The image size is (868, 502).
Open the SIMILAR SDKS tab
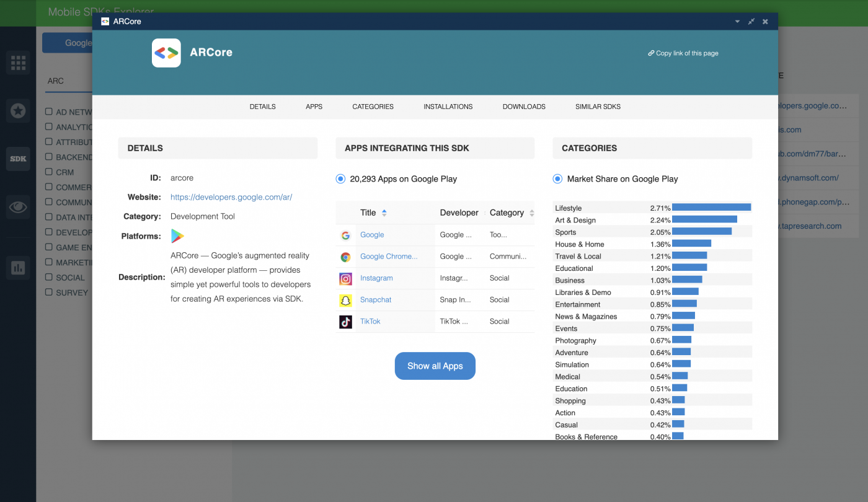click(598, 107)
